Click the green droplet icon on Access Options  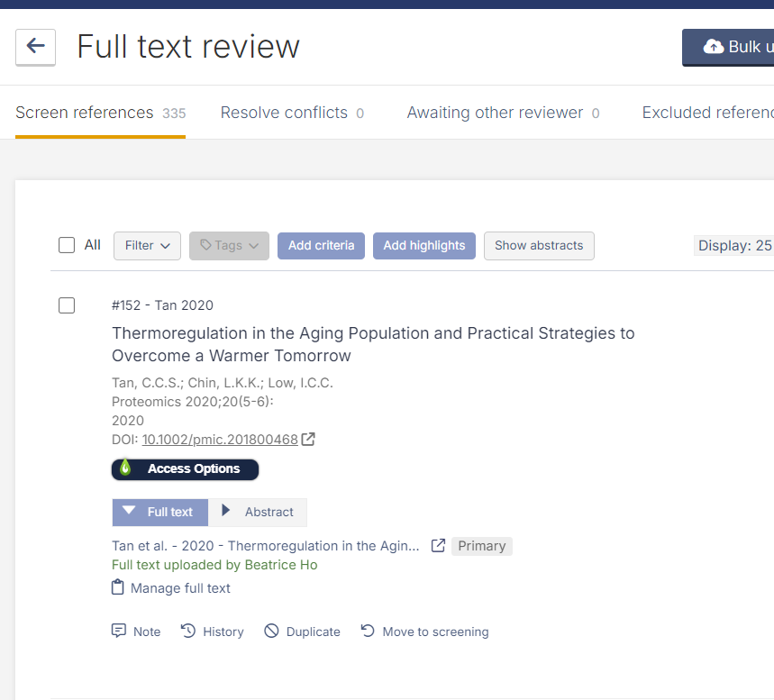pos(125,468)
